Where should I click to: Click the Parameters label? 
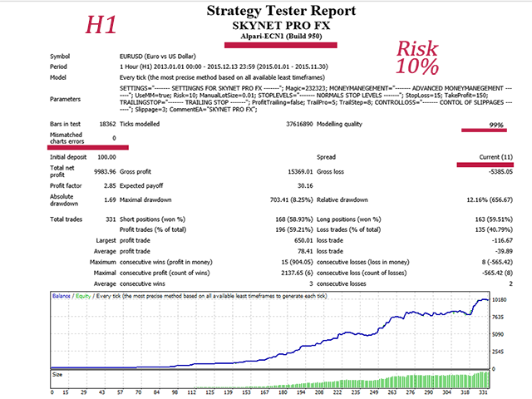(65, 99)
